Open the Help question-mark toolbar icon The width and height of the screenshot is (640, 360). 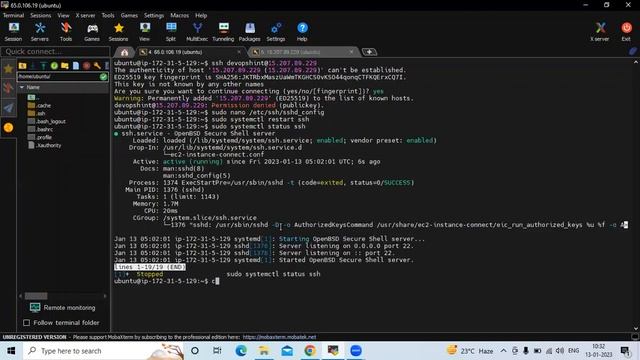(x=302, y=31)
